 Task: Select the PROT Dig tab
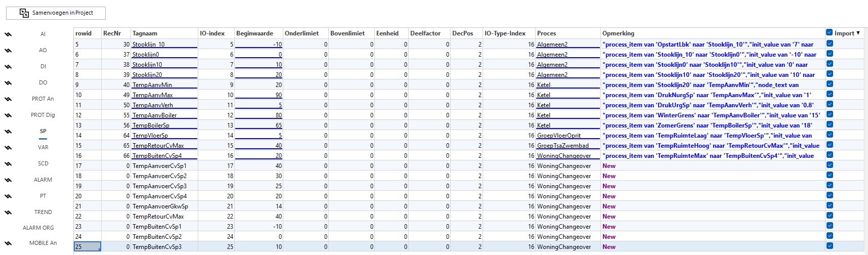pos(42,115)
